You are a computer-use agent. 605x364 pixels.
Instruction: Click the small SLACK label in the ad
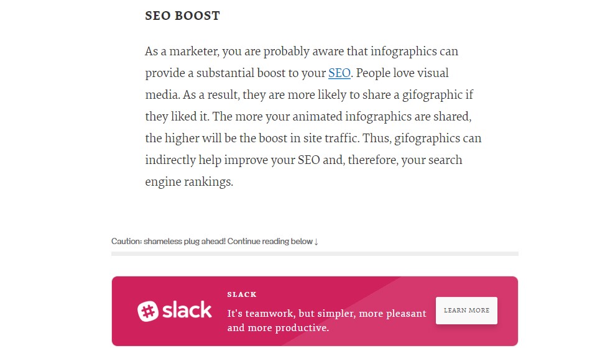[242, 294]
